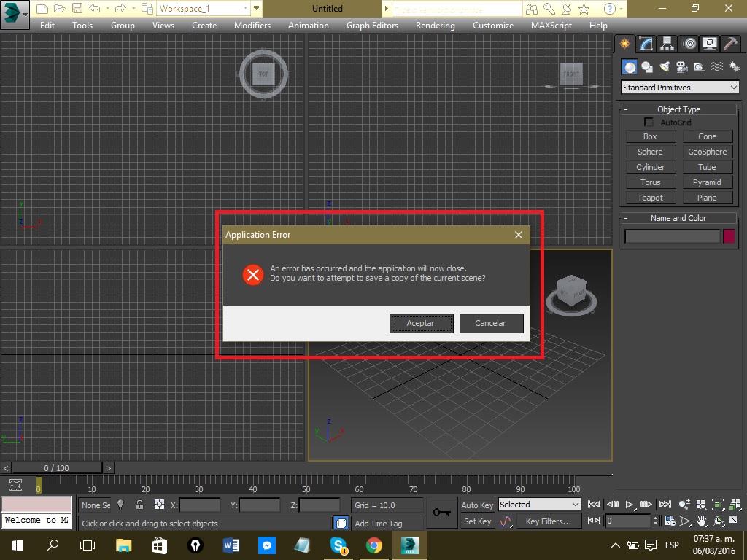747x560 pixels.
Task: Select the Cameras category icon
Action: pyautogui.click(x=682, y=67)
